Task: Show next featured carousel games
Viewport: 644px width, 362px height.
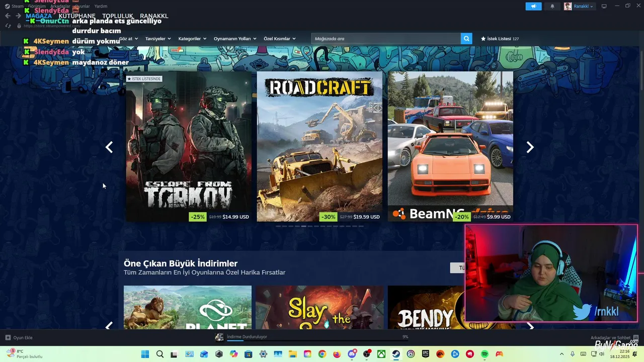Action: [x=530, y=147]
